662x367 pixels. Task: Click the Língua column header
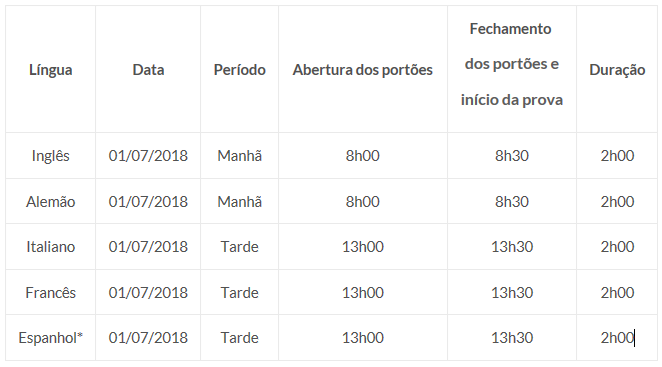pos(51,70)
